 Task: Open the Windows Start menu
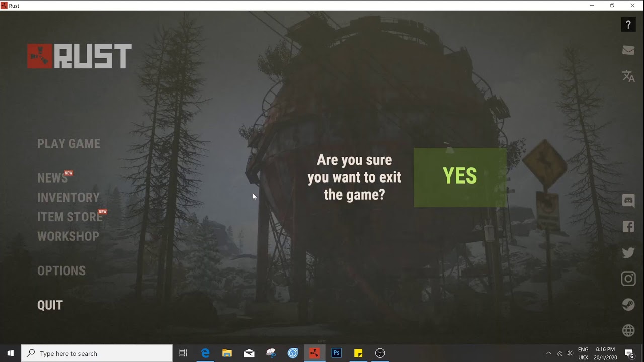point(11,353)
